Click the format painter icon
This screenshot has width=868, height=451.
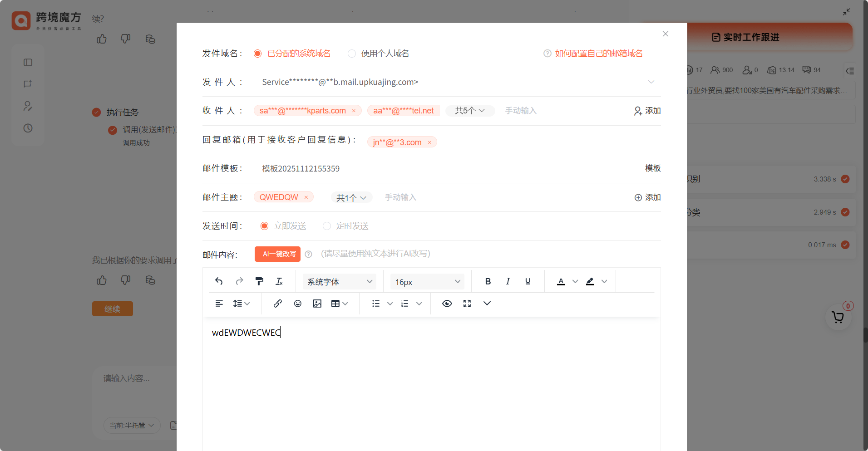[x=259, y=281]
